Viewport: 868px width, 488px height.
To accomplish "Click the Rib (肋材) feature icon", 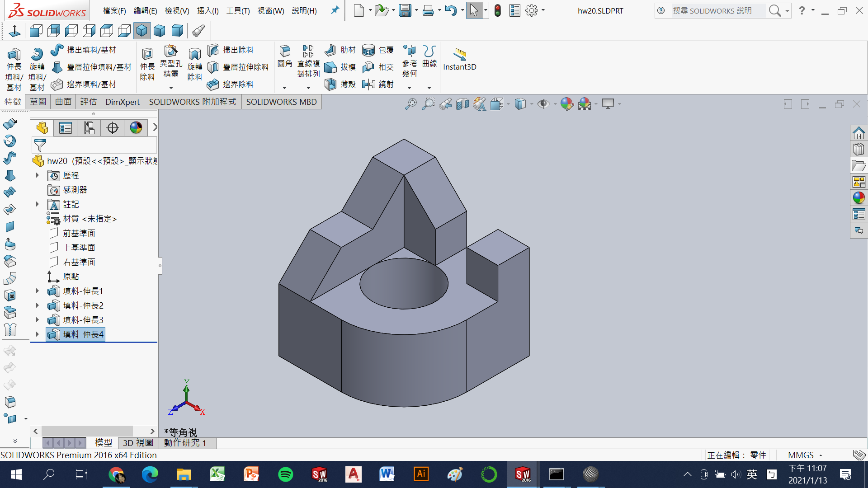I will point(330,50).
